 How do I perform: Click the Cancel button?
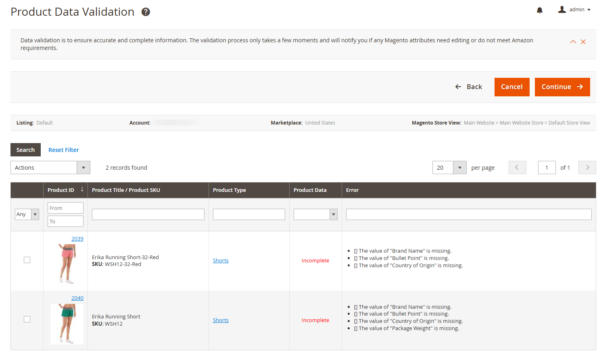point(511,87)
